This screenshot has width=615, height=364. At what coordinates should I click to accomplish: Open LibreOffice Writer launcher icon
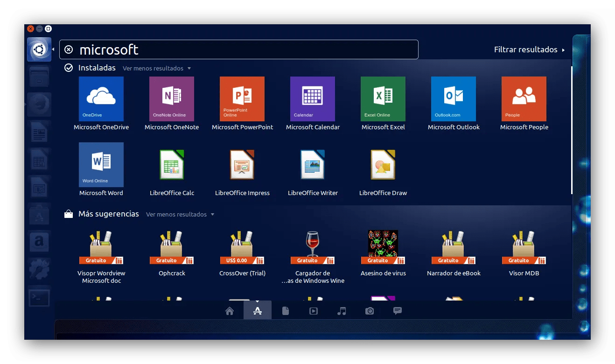tap(39, 132)
